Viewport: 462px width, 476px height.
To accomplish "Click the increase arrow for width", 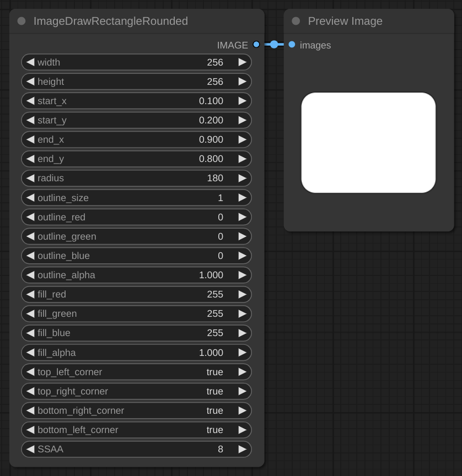I will (242, 62).
